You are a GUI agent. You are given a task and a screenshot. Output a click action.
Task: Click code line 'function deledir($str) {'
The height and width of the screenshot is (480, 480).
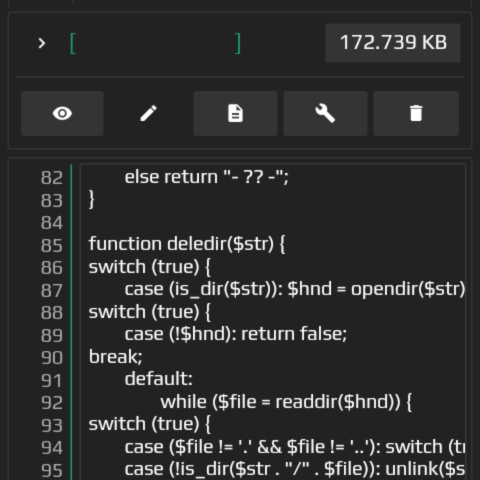[x=187, y=244]
